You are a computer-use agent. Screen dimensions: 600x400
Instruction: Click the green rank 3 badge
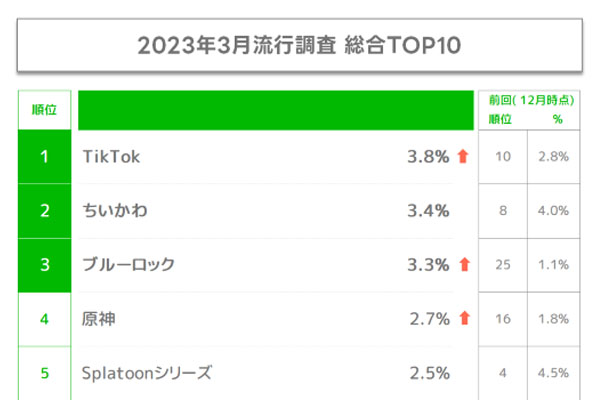45,265
